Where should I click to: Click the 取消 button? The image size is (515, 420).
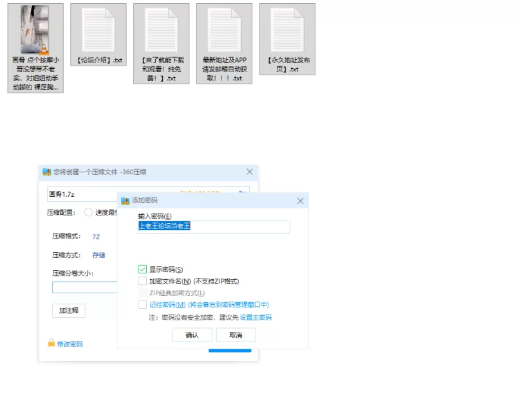(x=236, y=335)
